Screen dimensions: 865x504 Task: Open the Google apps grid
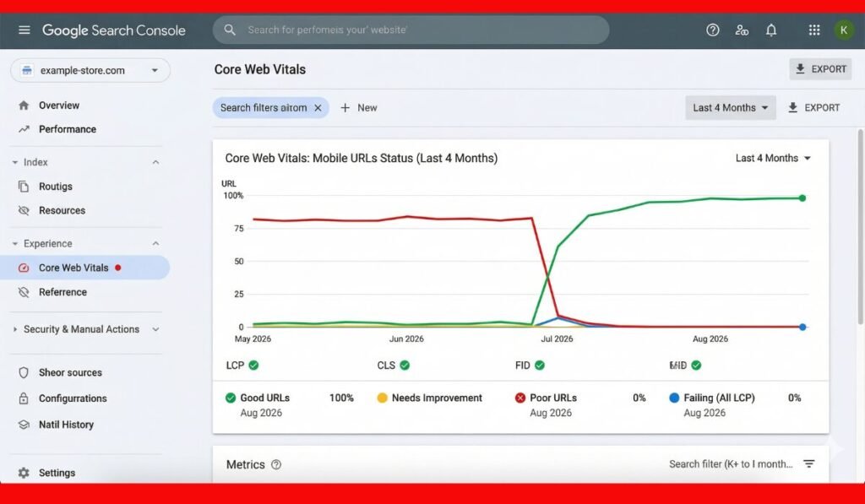tap(814, 30)
